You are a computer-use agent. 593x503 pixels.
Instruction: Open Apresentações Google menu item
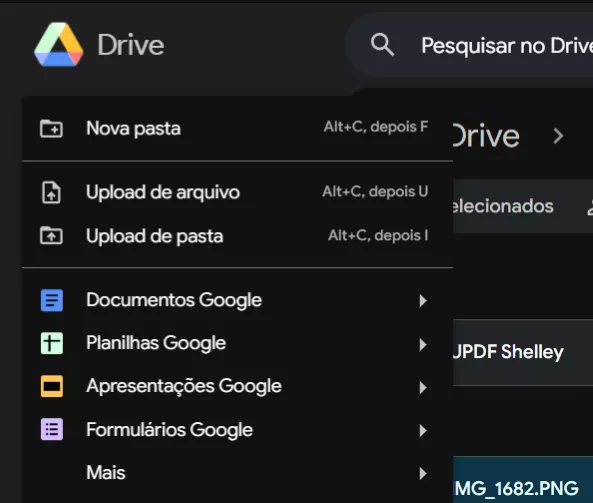238,386
